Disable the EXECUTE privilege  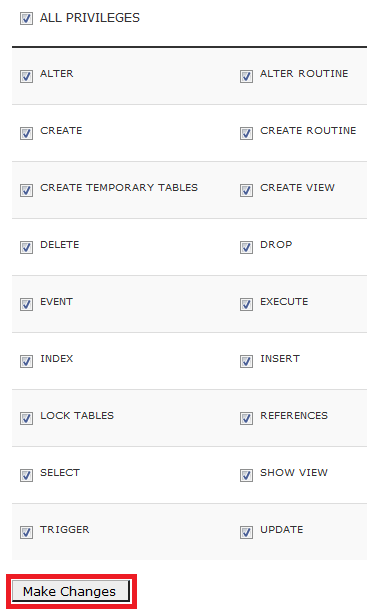246,304
